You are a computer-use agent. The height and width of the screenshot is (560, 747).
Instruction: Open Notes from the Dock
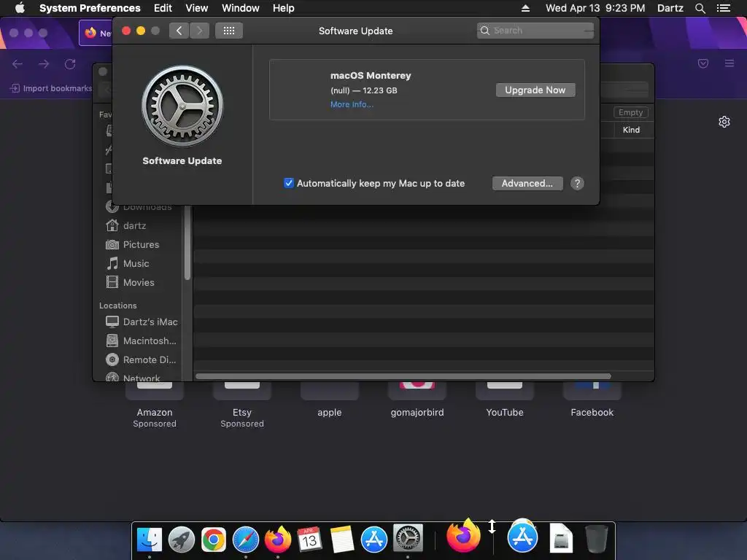tap(341, 540)
